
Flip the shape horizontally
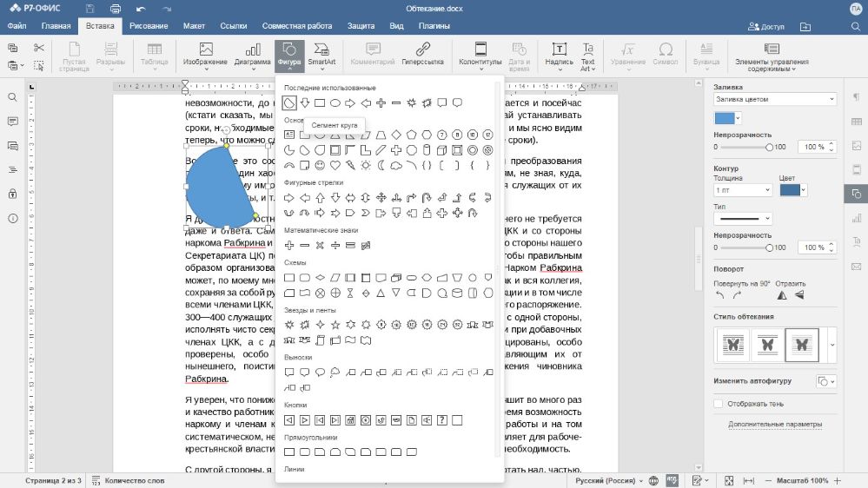click(782, 296)
